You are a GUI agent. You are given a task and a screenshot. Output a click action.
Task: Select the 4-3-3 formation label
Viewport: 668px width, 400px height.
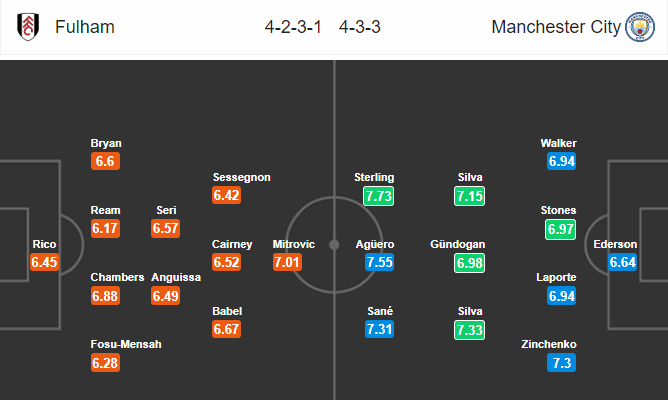[360, 27]
